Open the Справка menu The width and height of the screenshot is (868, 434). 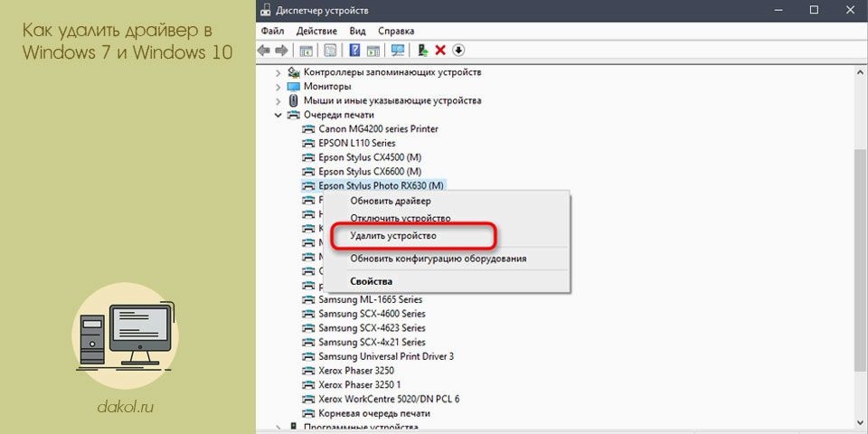click(396, 31)
